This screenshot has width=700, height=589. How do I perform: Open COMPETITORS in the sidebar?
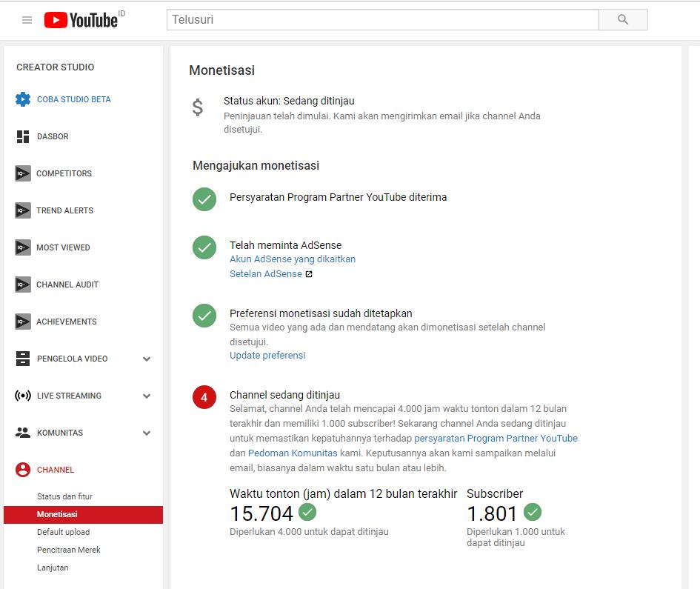coord(64,173)
